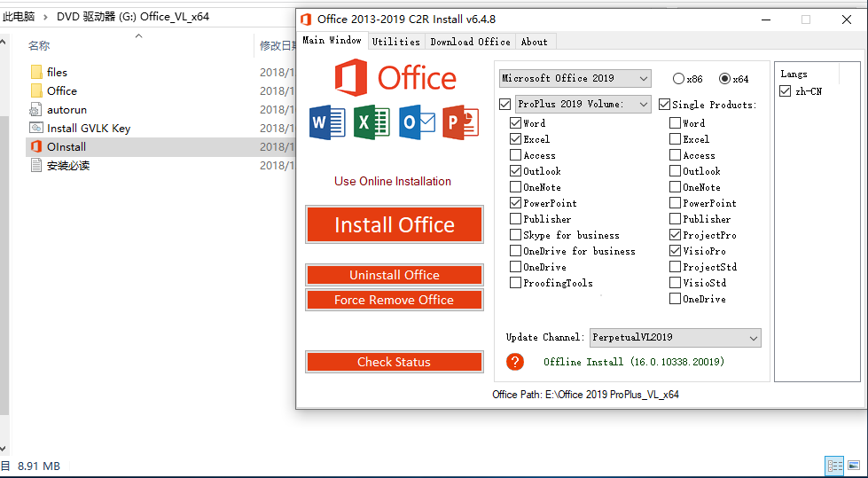868x478 pixels.
Task: Enable OneNote under ProPlus 2019 Volume
Action: [x=515, y=187]
